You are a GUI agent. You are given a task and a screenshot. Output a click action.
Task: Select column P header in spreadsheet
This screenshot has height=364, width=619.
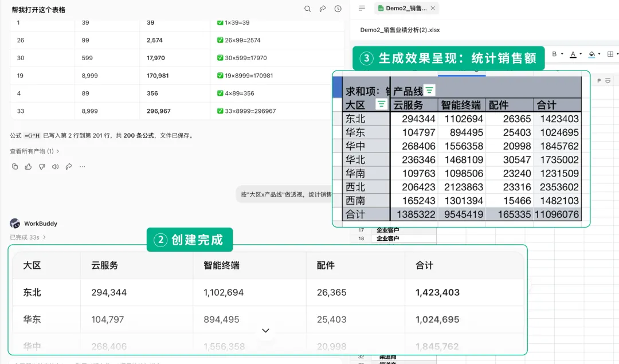click(598, 80)
